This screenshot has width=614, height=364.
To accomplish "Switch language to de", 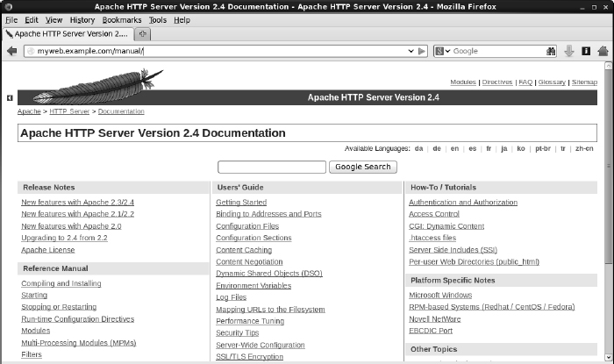I will (x=437, y=148).
